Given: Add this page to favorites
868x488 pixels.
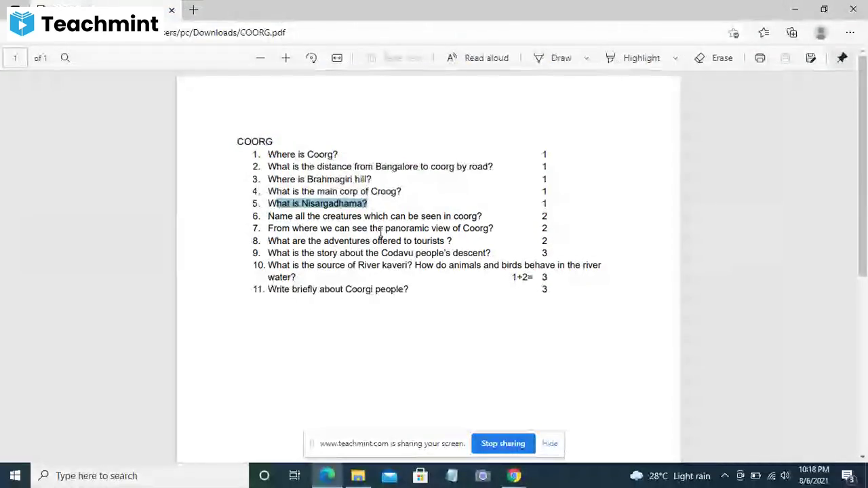Looking at the screenshot, I should click(x=734, y=33).
